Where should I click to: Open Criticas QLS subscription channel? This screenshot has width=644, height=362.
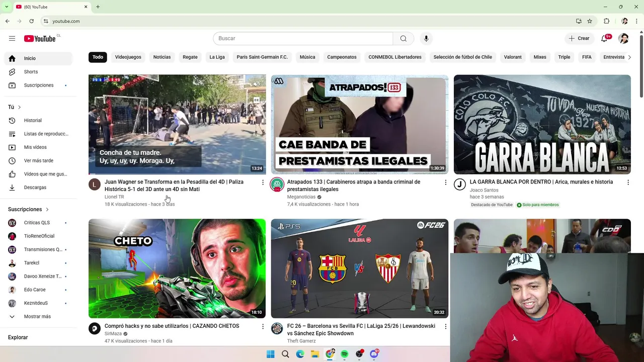38,223
